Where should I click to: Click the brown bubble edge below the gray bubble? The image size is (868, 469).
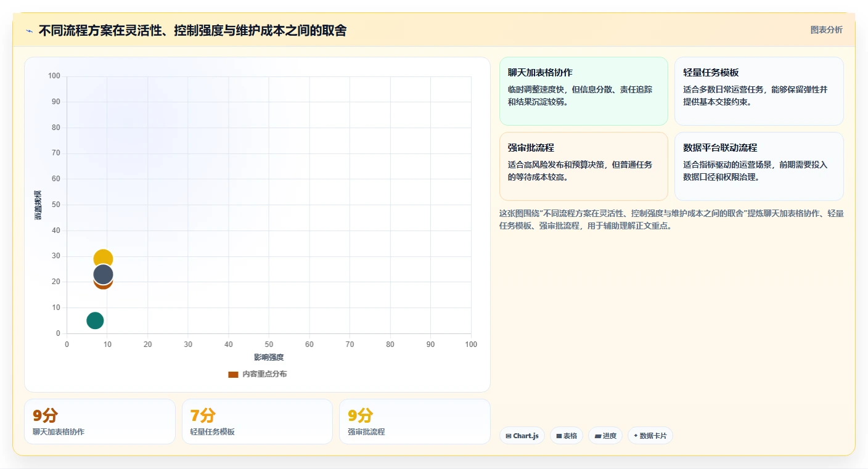coord(103,286)
